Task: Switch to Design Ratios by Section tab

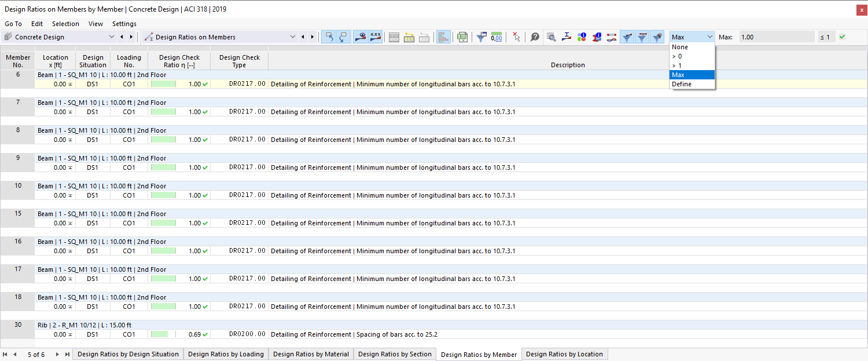Action: [395, 354]
